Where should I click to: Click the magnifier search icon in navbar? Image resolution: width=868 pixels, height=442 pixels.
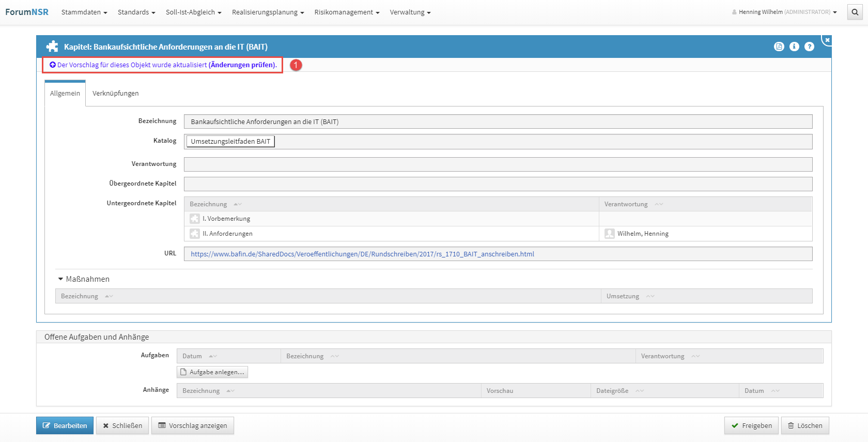(855, 12)
